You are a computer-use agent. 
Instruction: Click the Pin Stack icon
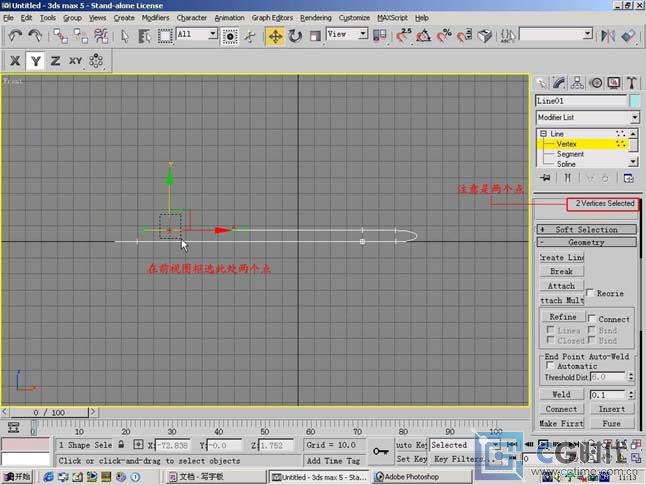click(x=545, y=178)
